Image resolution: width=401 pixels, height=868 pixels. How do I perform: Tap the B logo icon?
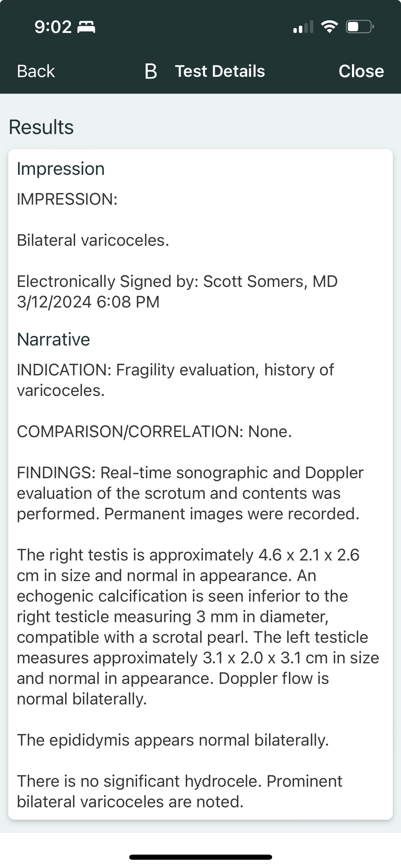tap(151, 71)
